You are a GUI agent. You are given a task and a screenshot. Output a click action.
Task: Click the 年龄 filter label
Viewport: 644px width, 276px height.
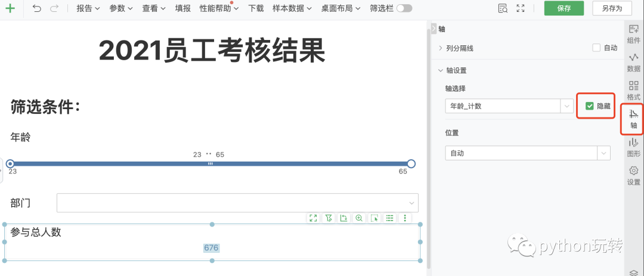coord(20,138)
